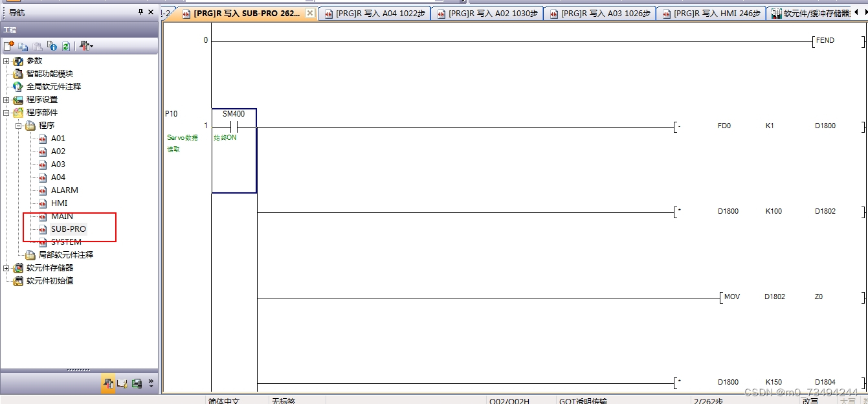Click the green refresh icon in navigation toolbar
Viewport: 868px width, 404px height.
click(65, 46)
